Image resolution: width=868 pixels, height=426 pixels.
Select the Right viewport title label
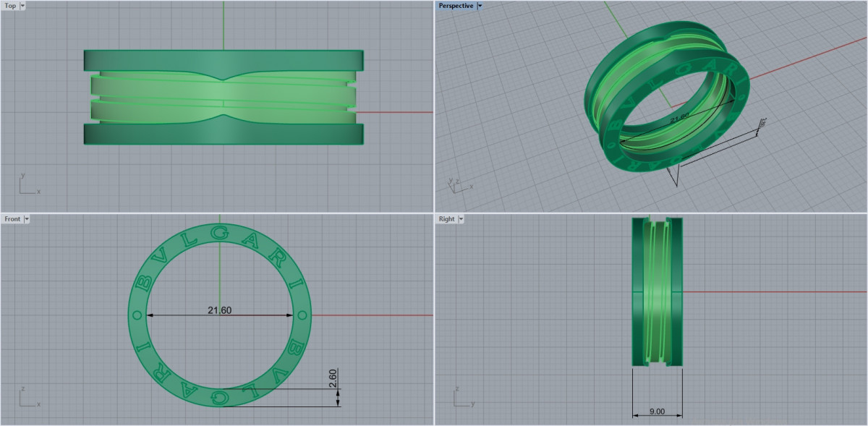coord(446,218)
